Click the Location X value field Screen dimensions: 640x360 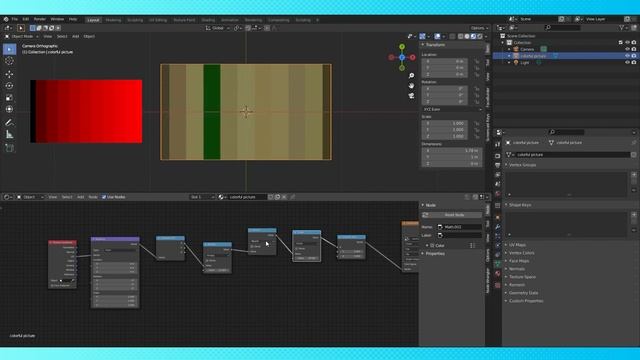click(x=444, y=61)
